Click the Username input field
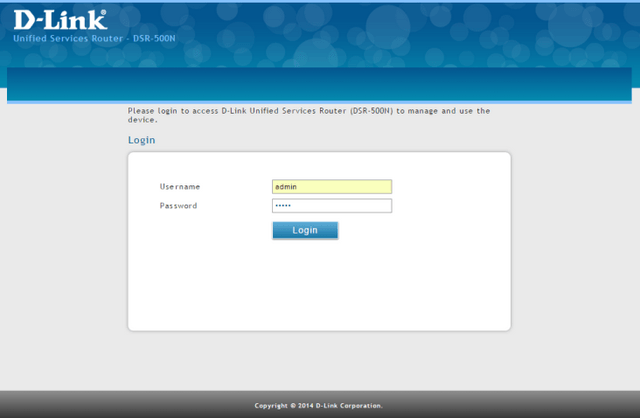The height and width of the screenshot is (418, 640). [332, 187]
